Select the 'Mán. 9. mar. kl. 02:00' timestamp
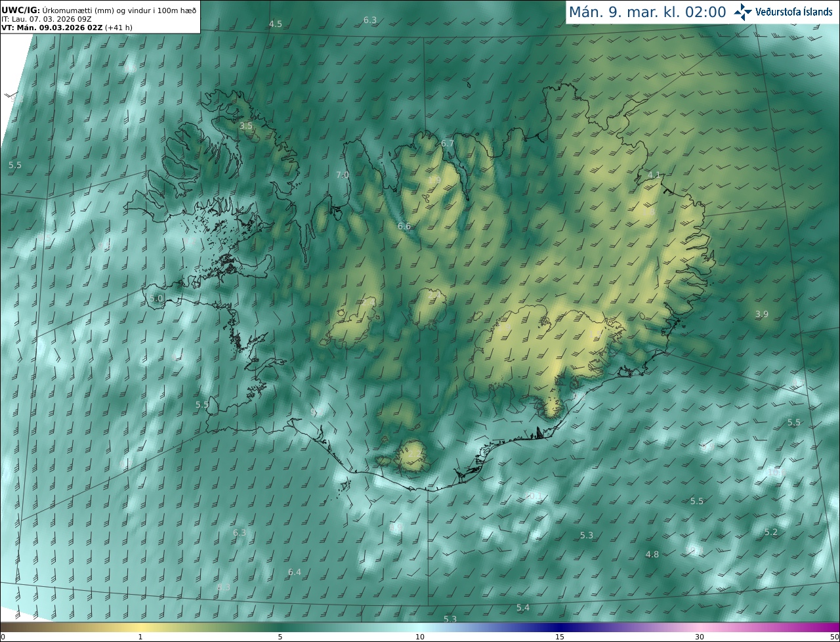 click(647, 12)
